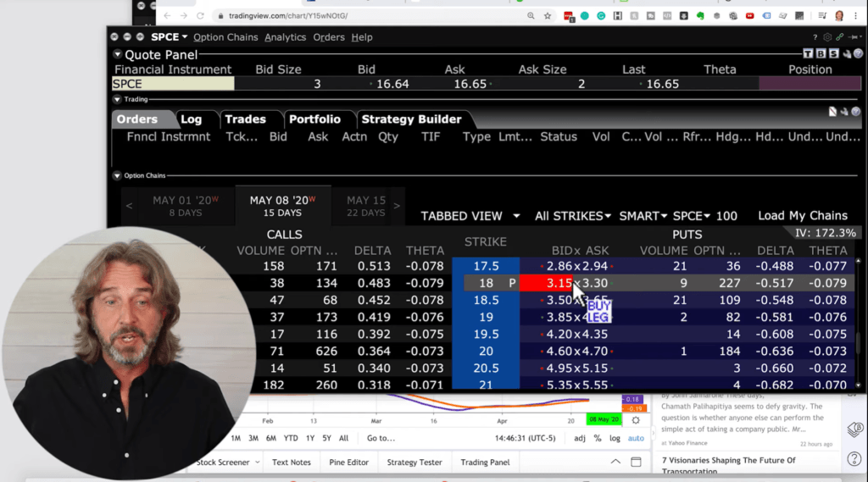Click the browser zoom magnifier icon
The height and width of the screenshot is (482, 868).
531,16
